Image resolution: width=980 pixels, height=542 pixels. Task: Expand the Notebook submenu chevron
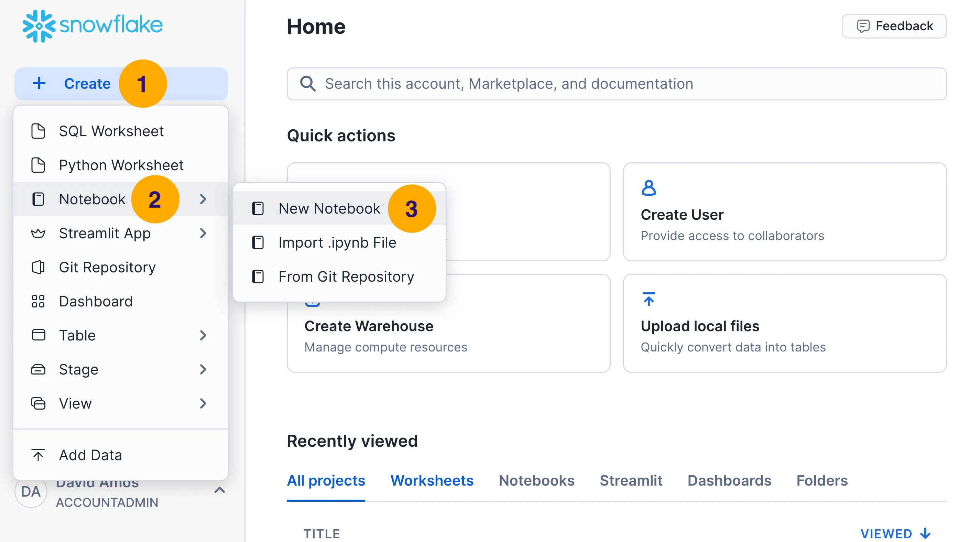203,199
